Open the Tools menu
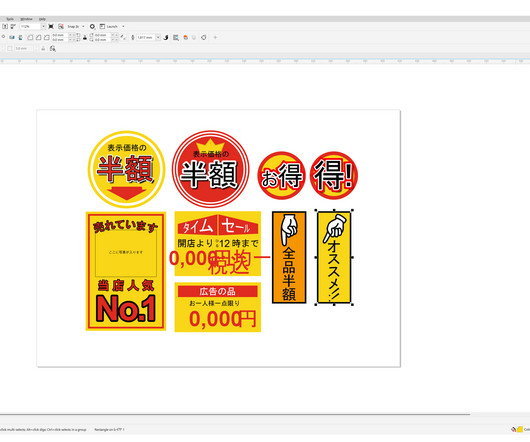This screenshot has width=530, height=442. (10, 19)
